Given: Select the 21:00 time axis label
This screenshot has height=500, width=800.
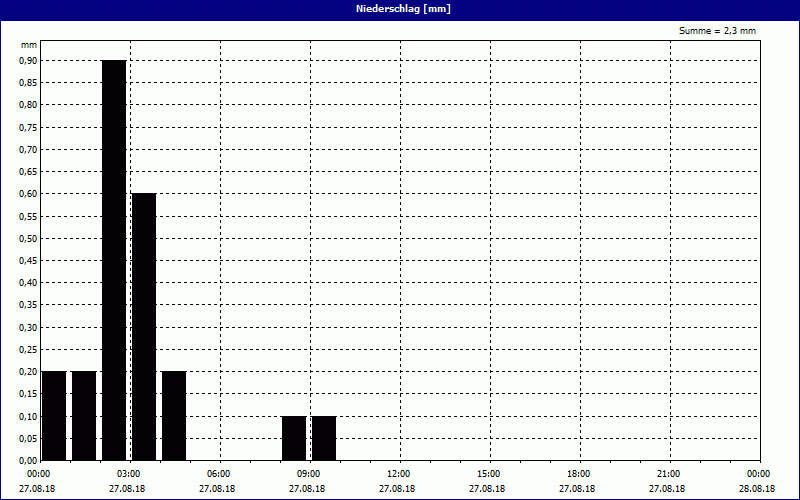Looking at the screenshot, I should (x=668, y=474).
